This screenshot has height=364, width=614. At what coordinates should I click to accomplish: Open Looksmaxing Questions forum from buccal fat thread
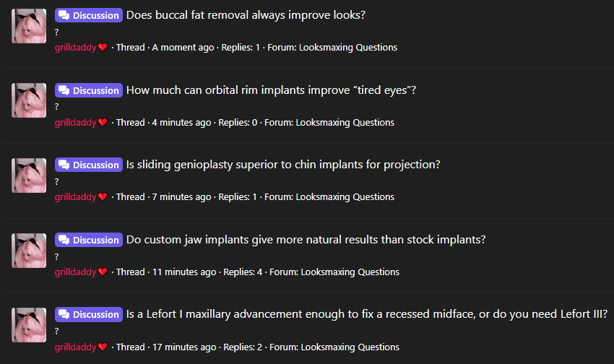pyautogui.click(x=346, y=48)
